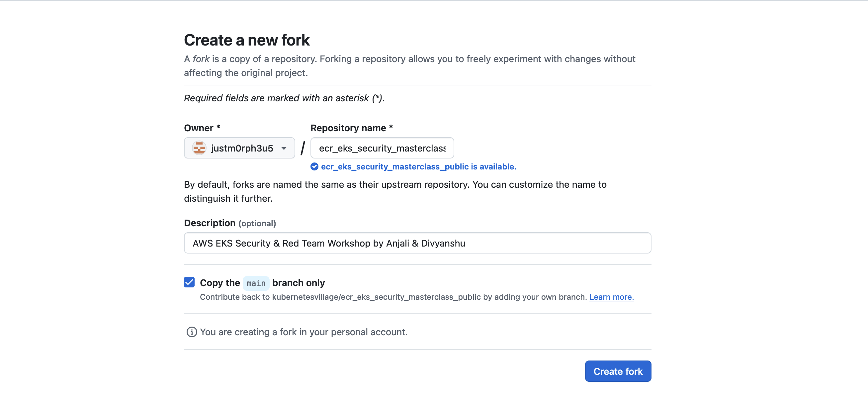Click the slash separator between owner and repo
Image resolution: width=868 pixels, height=416 pixels.
303,148
